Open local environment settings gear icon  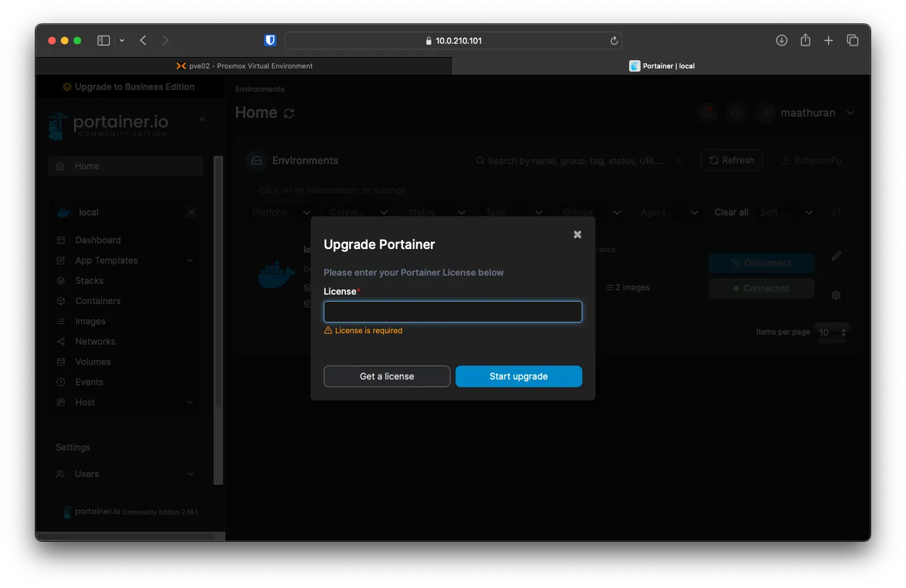pyautogui.click(x=836, y=295)
